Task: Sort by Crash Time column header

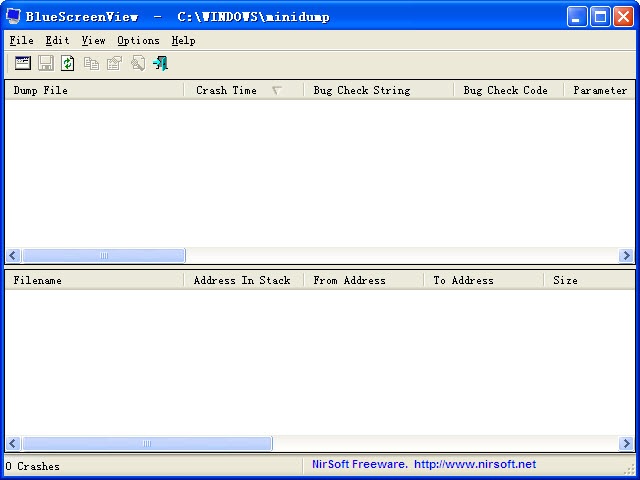Action: [226, 90]
